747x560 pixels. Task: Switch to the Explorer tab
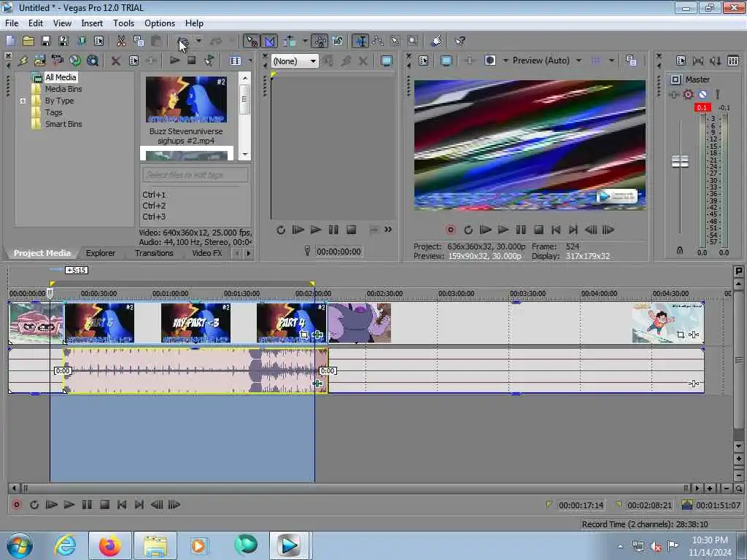click(100, 253)
